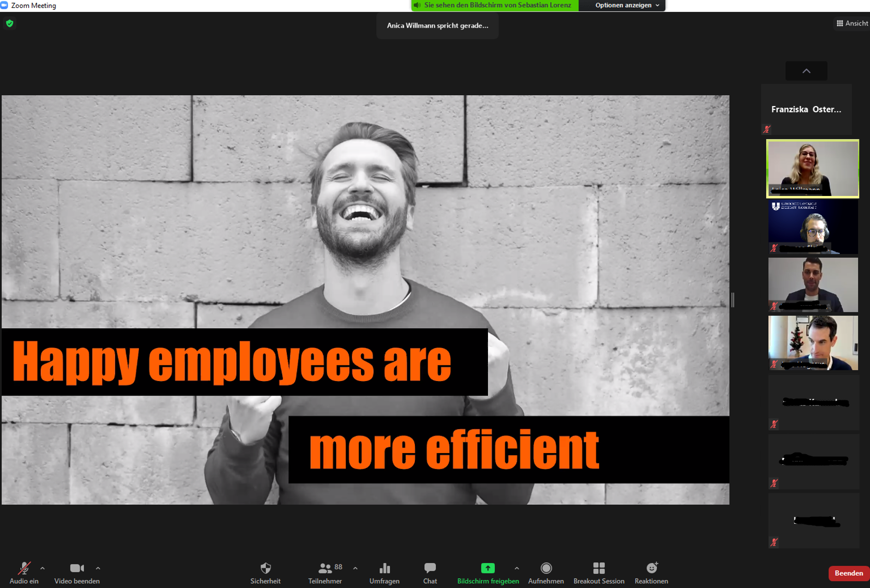Select the highlighted speaker video thumbnail
Viewport: 870px width, 588px height.
coord(813,168)
